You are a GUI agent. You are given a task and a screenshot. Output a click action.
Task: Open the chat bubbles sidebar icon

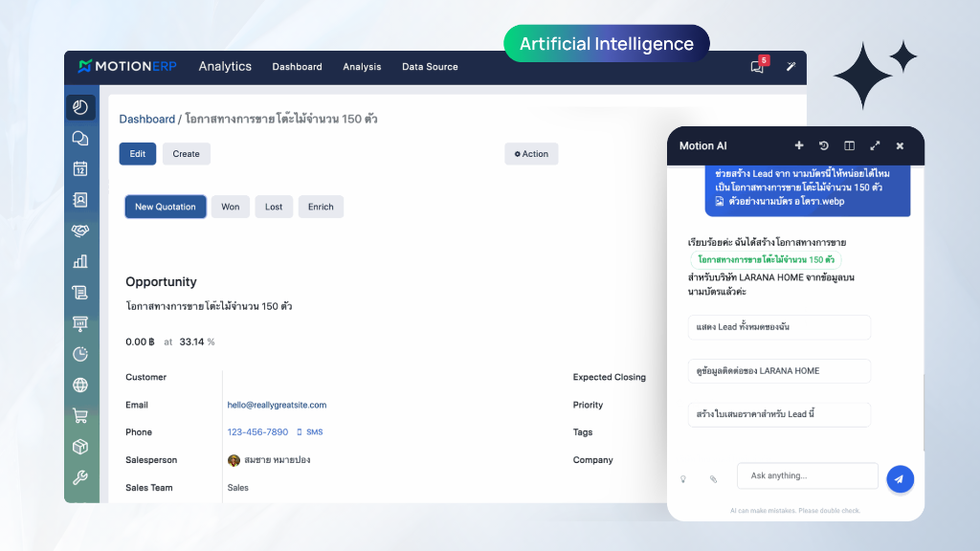[80, 138]
